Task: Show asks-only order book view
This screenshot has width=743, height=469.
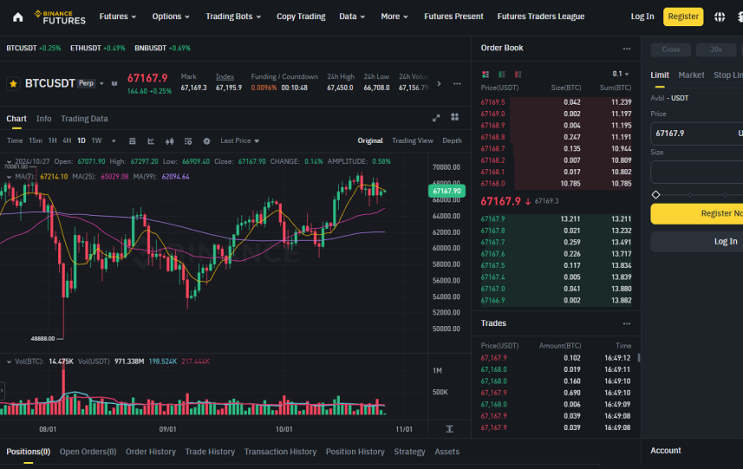Action: [518, 74]
